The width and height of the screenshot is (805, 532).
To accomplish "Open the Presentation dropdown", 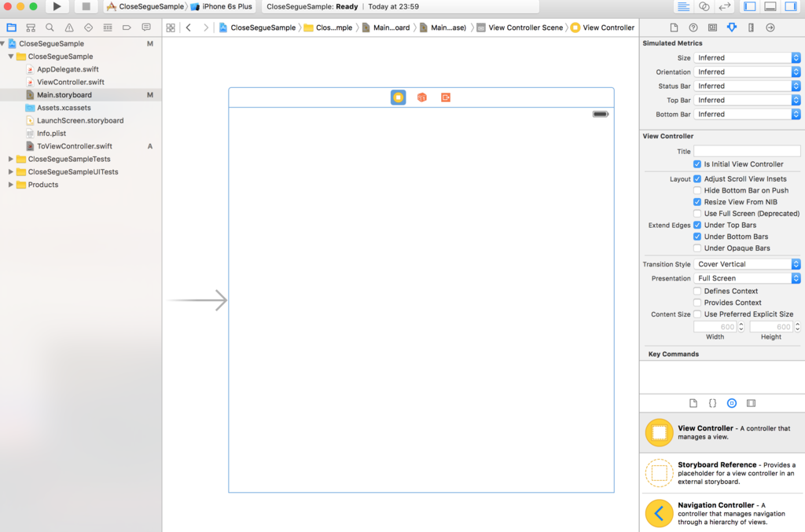I will (747, 278).
